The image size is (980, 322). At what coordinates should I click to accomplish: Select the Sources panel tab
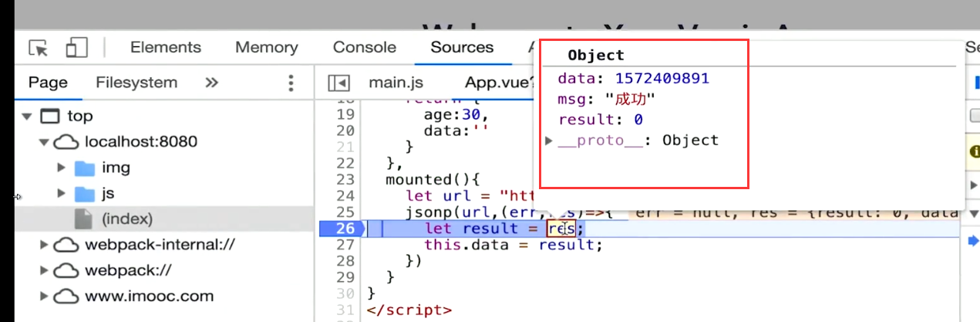(x=462, y=48)
